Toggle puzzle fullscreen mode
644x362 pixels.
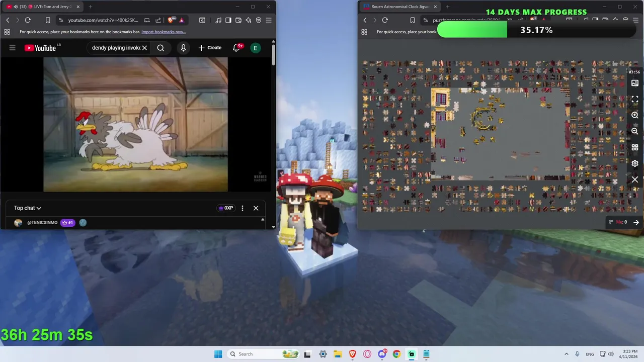(x=635, y=99)
